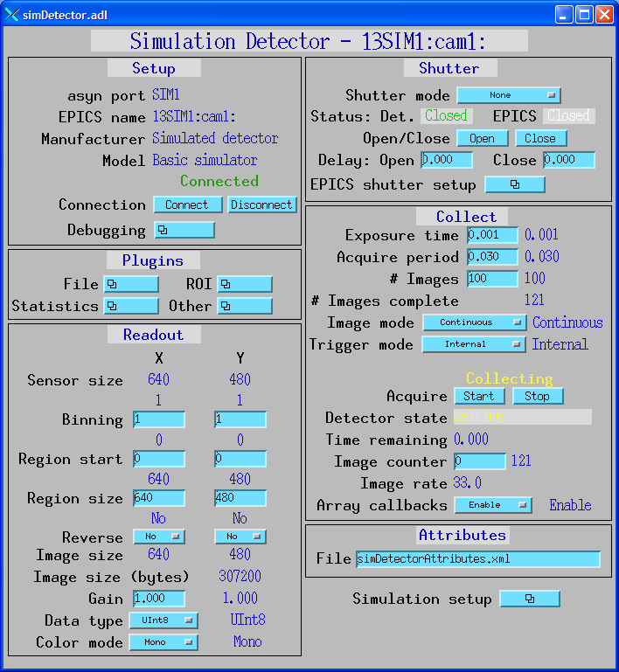Click the X window icon in title bar

[x=12, y=13]
